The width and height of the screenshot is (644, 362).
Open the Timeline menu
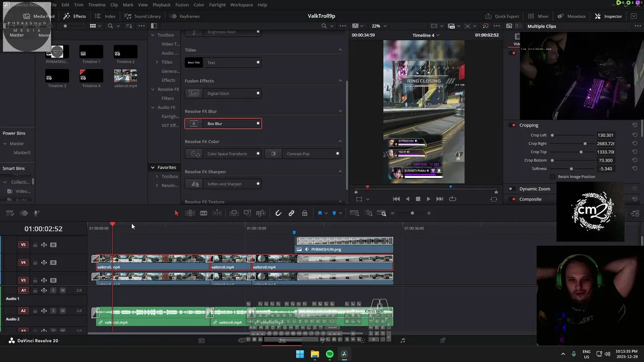pos(97,5)
